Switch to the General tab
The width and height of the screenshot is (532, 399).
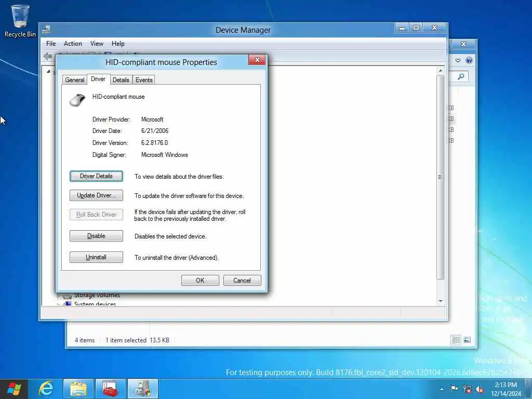75,79
